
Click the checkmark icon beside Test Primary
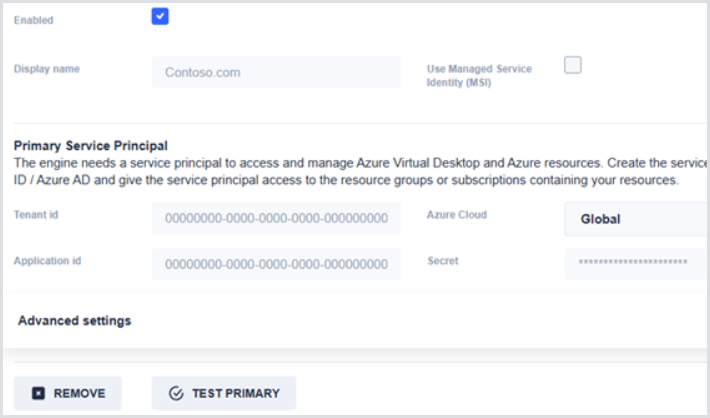click(x=176, y=394)
